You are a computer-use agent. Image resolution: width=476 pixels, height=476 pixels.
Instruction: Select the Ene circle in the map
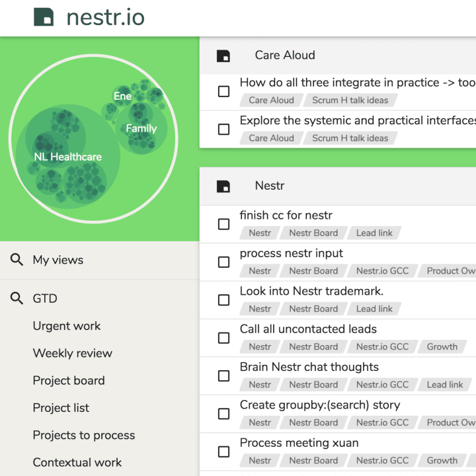tap(123, 97)
